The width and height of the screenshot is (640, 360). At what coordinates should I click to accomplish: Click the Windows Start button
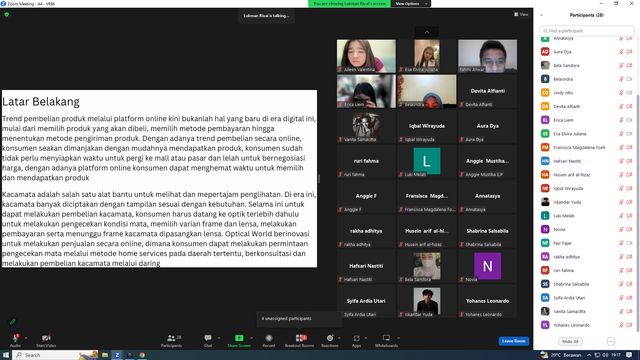6,355
